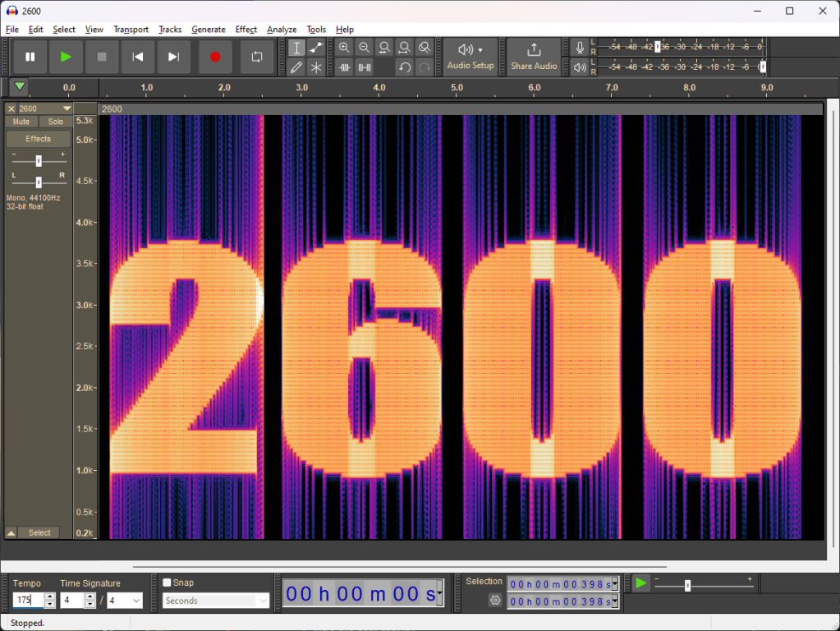
Task: Click the Trim audio outside selection icon
Action: coord(345,67)
